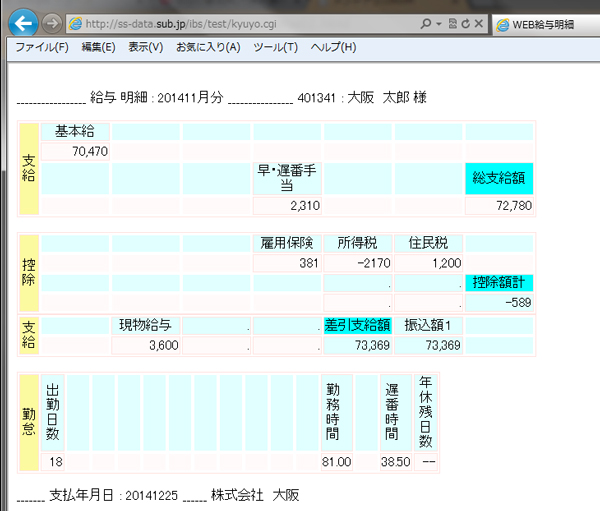Click the cyan 総支給額 header cell
This screenshot has height=511, width=600.
pyautogui.click(x=499, y=178)
